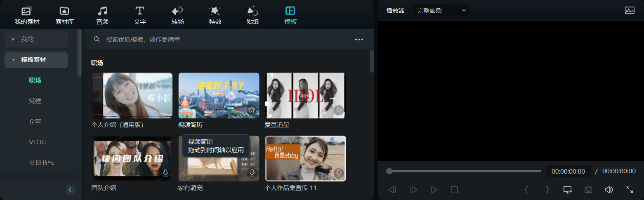The width and height of the screenshot is (644, 200).
Task: Download the 团队介绍 template
Action: (165, 173)
